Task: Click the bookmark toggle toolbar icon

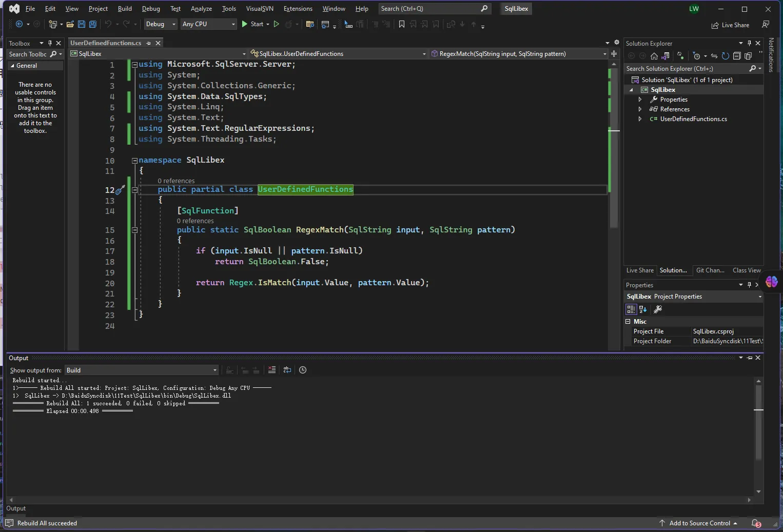Action: coord(402,24)
